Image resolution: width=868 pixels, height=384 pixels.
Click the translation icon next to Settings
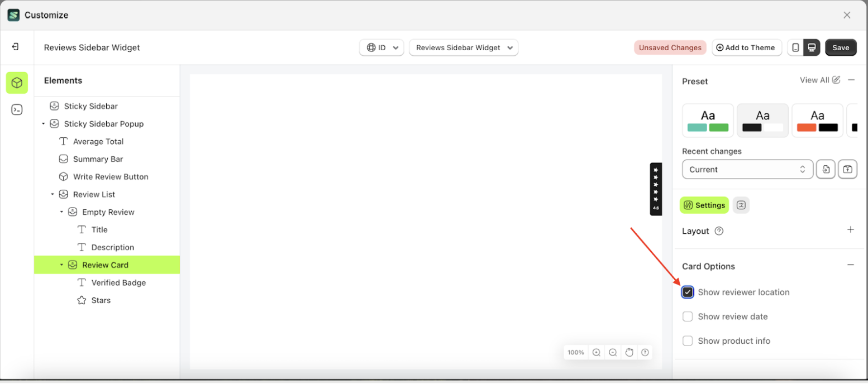(x=741, y=205)
